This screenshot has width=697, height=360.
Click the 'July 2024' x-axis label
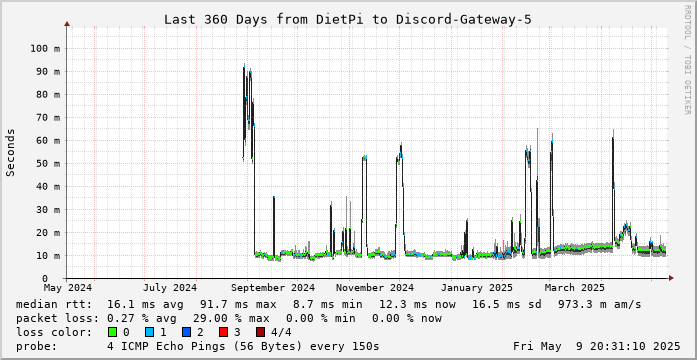click(170, 288)
